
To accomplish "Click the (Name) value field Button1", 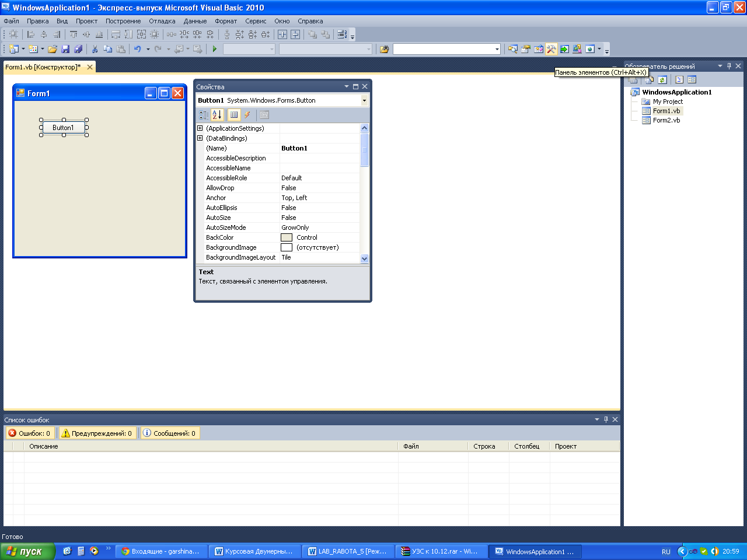I will pos(319,148).
